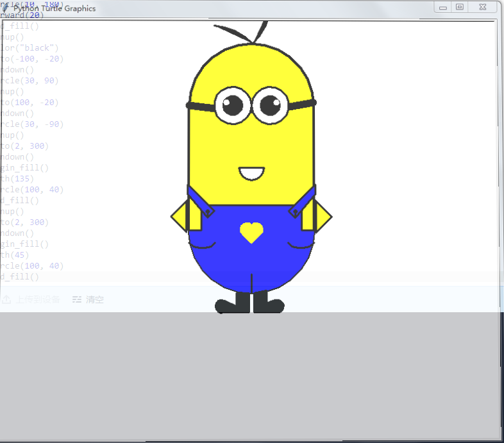504x443 pixels.
Task: Click the code line o(-100, -20)
Action: (32, 59)
